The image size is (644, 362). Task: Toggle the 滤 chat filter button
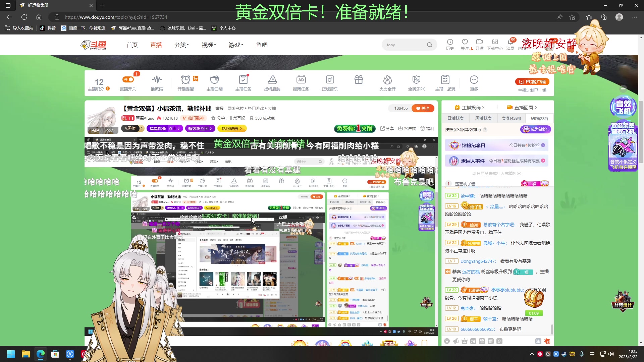tap(538, 341)
